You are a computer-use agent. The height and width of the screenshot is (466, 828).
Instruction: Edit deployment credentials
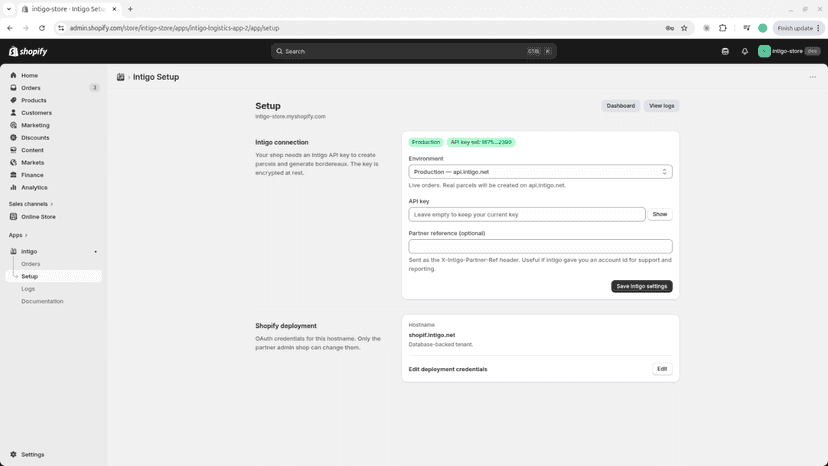tap(662, 369)
